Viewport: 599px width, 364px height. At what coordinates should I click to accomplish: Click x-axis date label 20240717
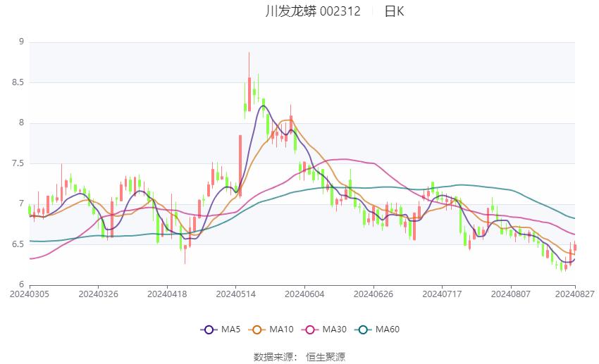442,294
